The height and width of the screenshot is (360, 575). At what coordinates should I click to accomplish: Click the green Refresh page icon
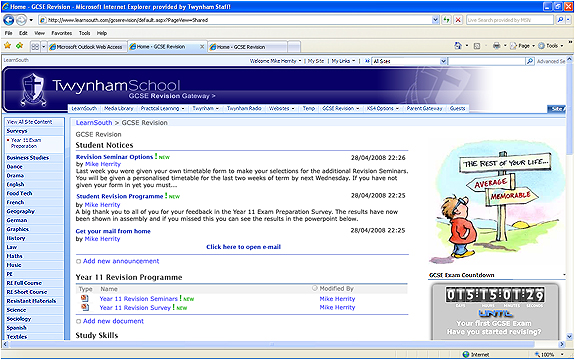tap(446, 20)
